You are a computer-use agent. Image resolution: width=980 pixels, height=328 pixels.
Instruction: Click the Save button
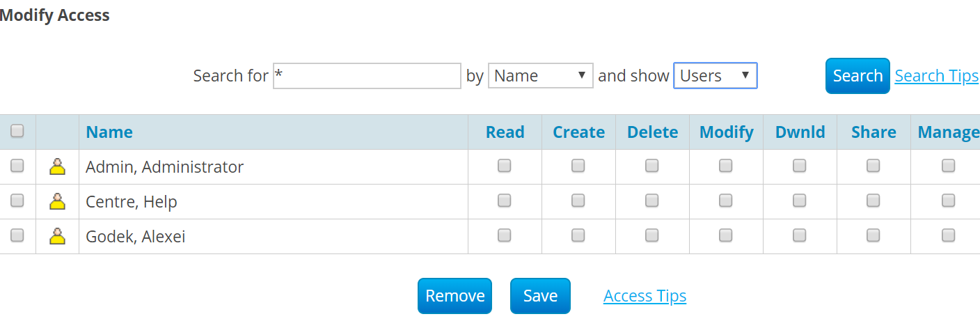point(540,296)
